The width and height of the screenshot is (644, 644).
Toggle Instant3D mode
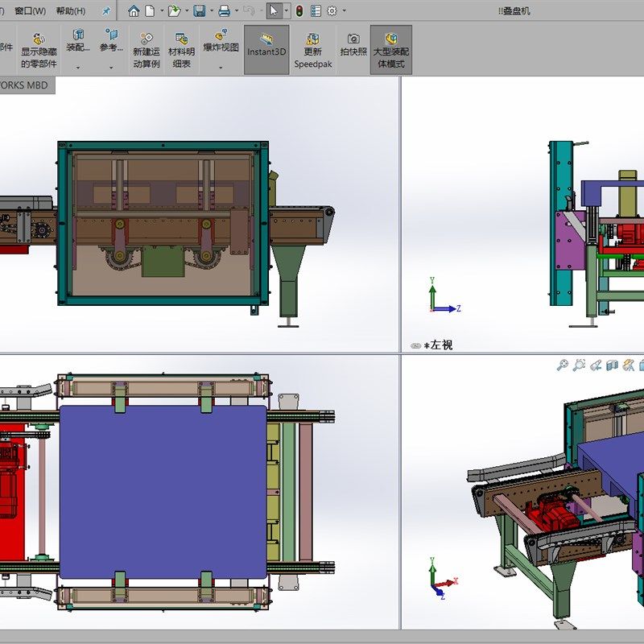(266, 50)
